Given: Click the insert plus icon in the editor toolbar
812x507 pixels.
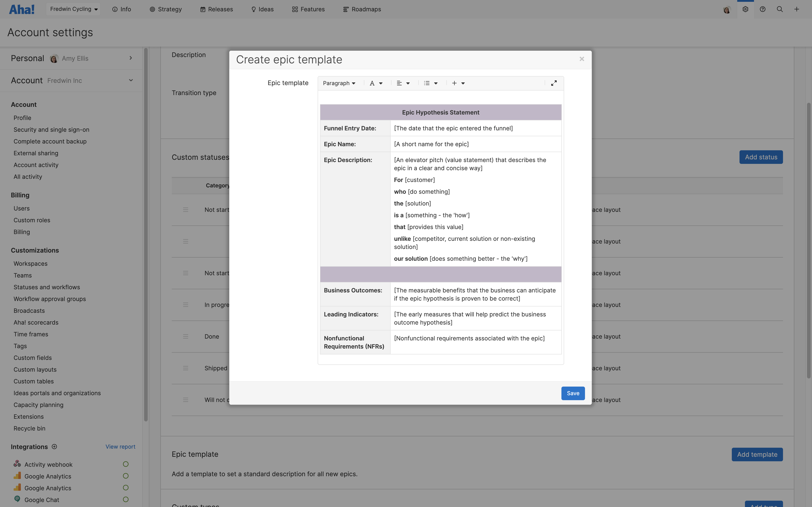Looking at the screenshot, I should point(454,83).
